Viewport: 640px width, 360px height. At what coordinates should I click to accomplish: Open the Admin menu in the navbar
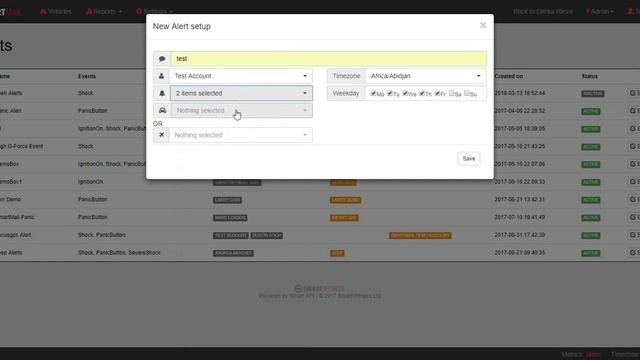(x=600, y=11)
